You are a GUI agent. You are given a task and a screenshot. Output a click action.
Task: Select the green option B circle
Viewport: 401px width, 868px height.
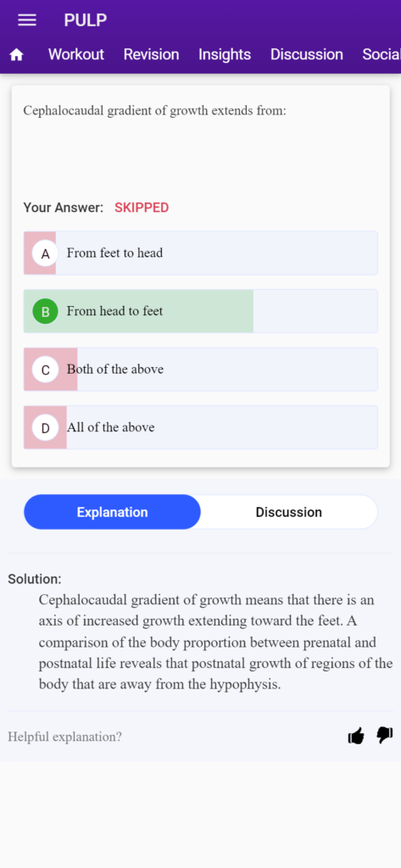[x=46, y=312]
